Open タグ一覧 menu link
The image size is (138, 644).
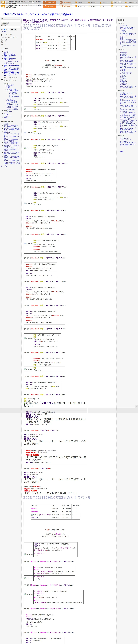pyautogui.click(x=6, y=115)
